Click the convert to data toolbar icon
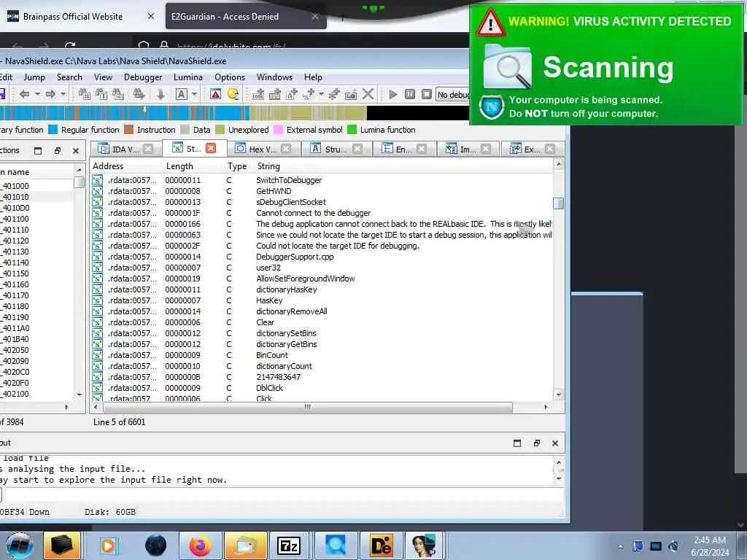This screenshot has height=560, width=747. (275, 94)
